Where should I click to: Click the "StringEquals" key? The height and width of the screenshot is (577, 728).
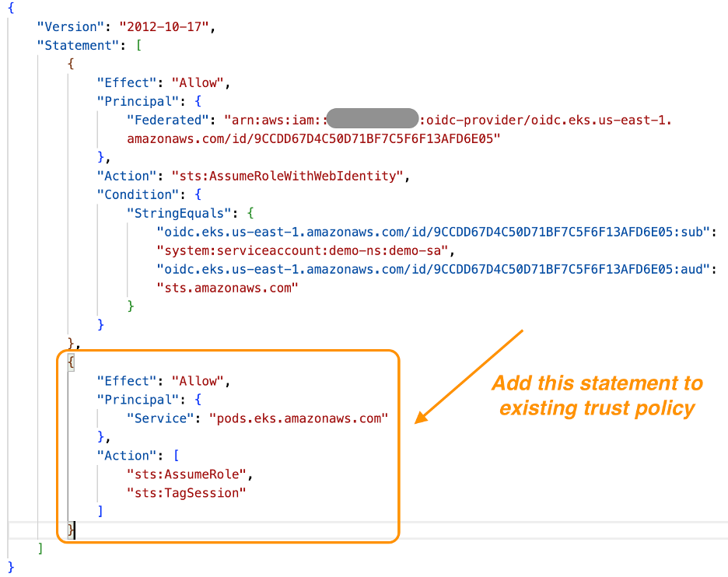click(x=179, y=213)
